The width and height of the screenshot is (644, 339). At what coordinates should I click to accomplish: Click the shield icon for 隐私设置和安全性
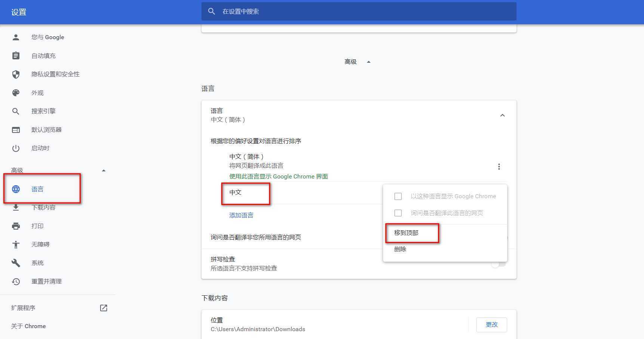(x=16, y=74)
